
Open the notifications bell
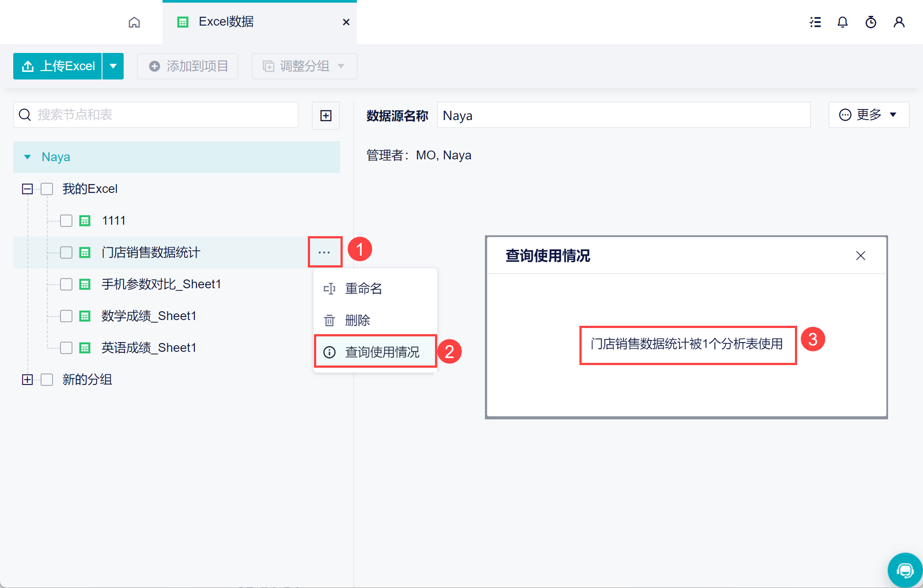pyautogui.click(x=843, y=22)
